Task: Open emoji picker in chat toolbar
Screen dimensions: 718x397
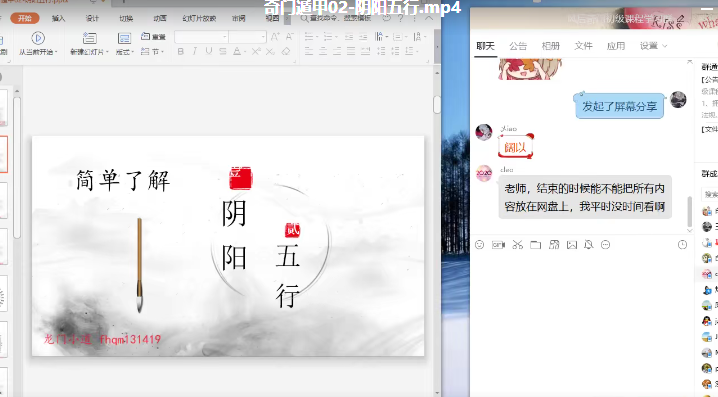Action: [x=479, y=245]
